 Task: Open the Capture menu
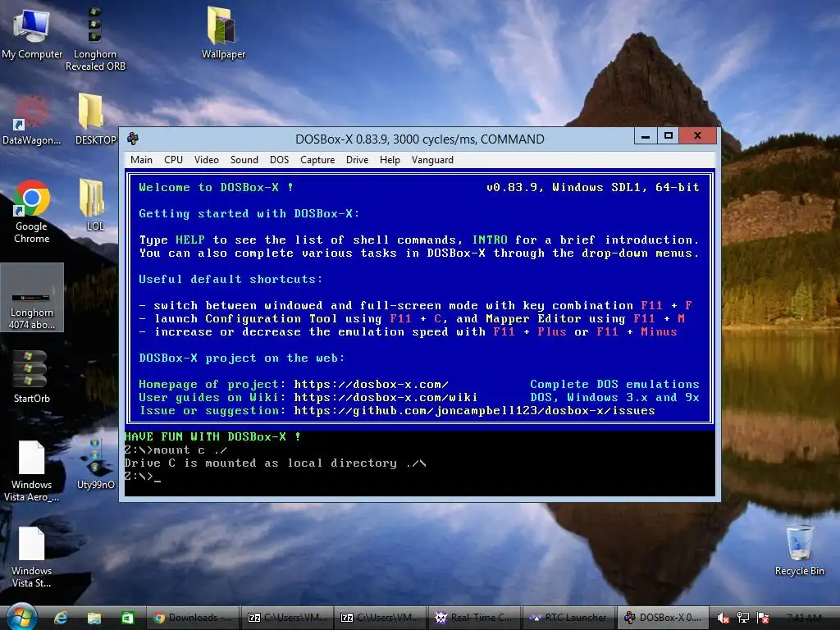317,160
